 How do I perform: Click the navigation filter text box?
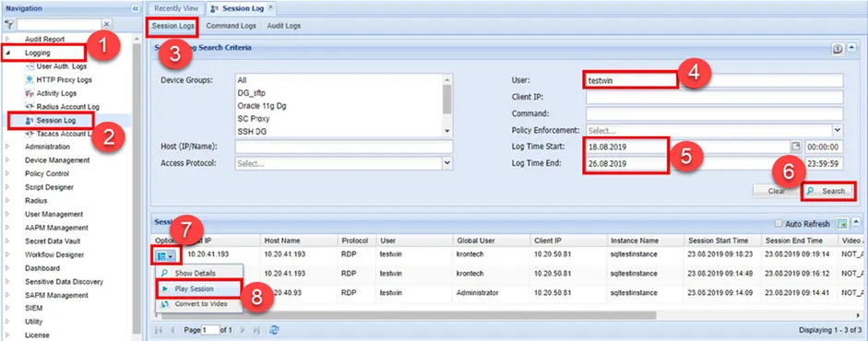(59, 24)
